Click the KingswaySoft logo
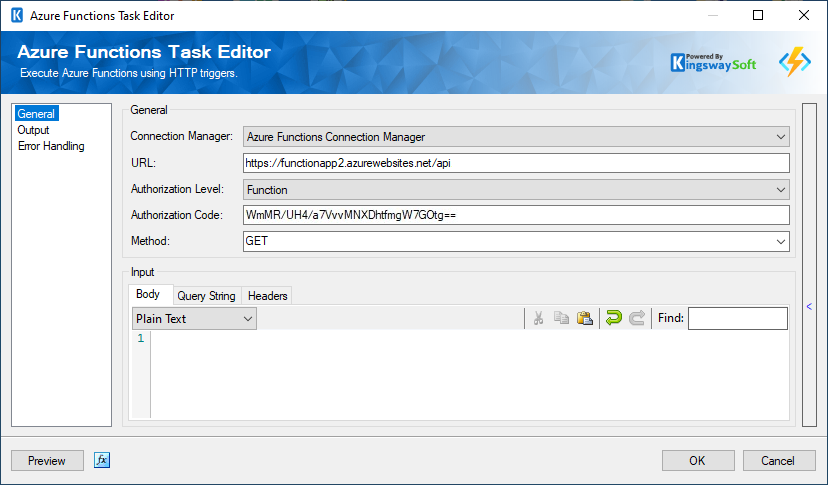The height and width of the screenshot is (485, 828). [713, 63]
